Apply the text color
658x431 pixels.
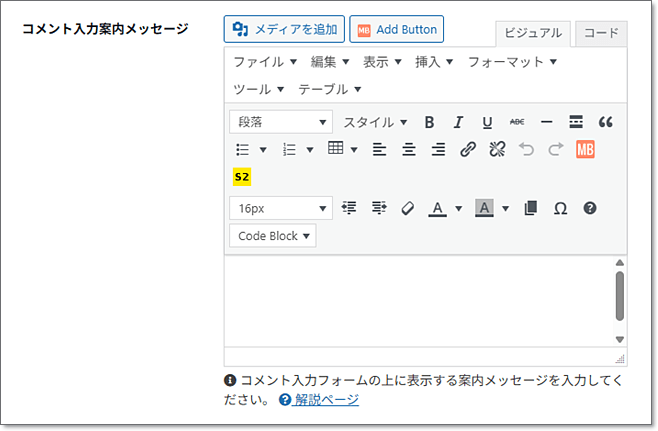click(437, 208)
